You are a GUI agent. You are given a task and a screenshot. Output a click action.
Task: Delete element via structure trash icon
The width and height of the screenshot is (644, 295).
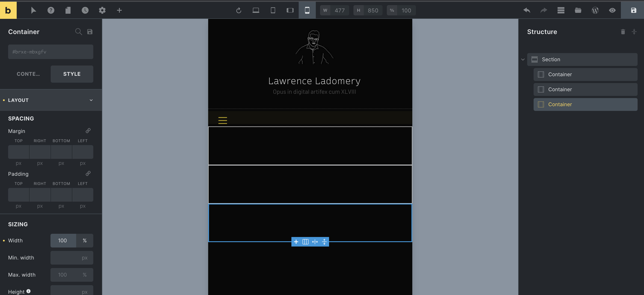pos(623,31)
